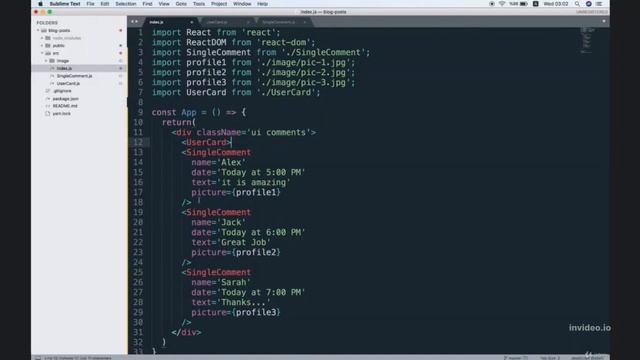This screenshot has height=360, width=640.
Task: Close the SingleComment.js tab
Action: [304, 22]
